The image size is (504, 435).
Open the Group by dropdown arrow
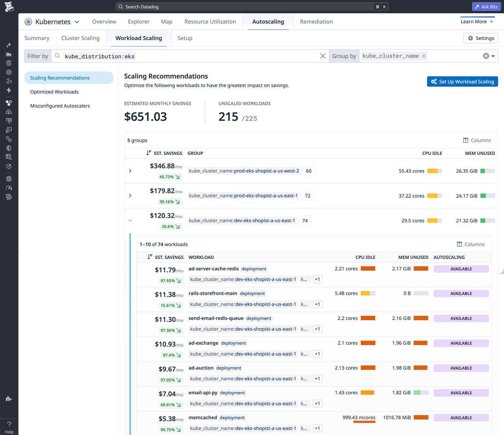click(x=493, y=56)
